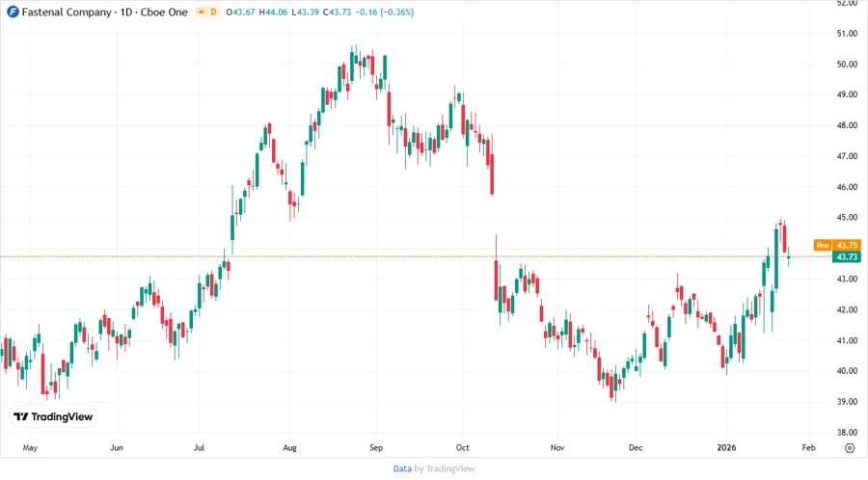Image resolution: width=868 pixels, height=480 pixels.
Task: Click the 'by TradingView' attribution text
Action: [x=445, y=468]
